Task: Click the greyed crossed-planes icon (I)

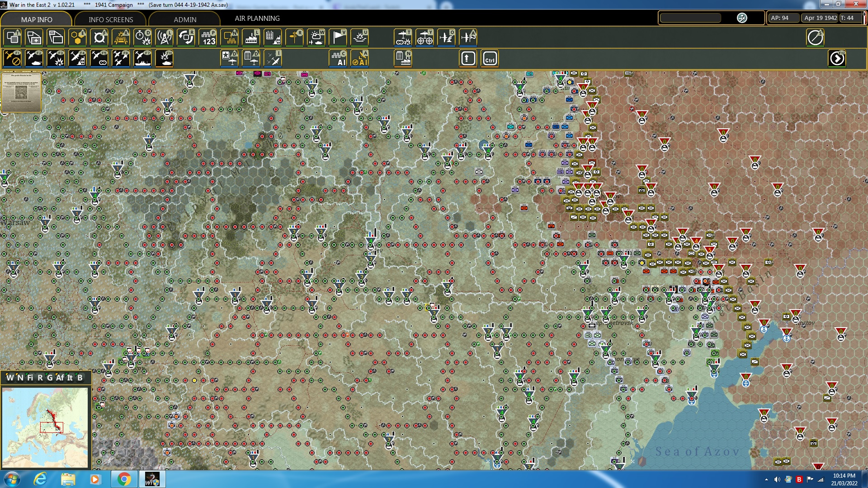Action: [273, 58]
